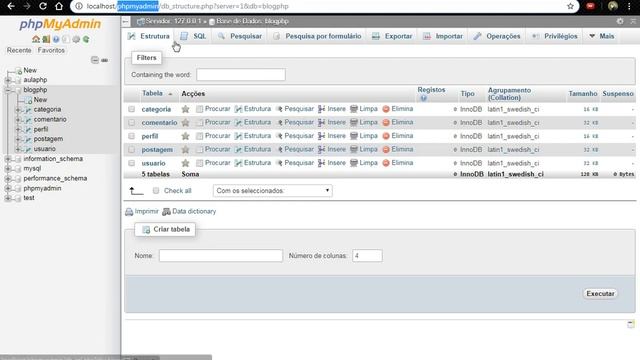Click the log out icon beside home

46,39
